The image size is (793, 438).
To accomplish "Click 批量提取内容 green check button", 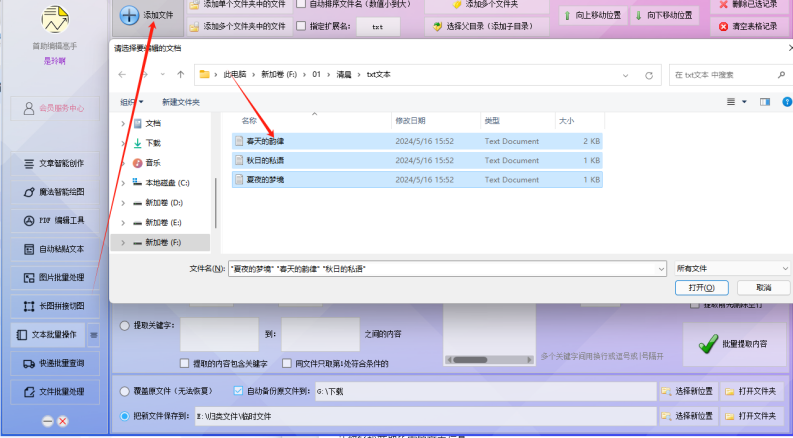I will coord(735,344).
